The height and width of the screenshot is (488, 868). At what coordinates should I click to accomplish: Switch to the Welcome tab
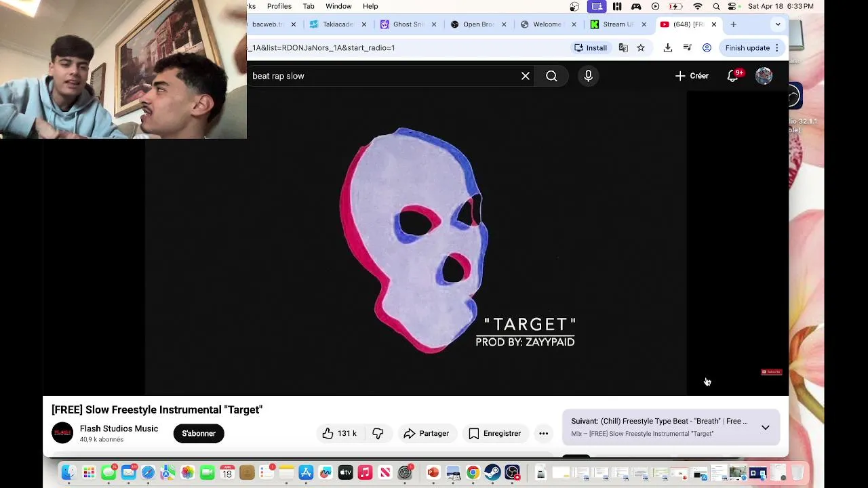click(x=547, y=24)
